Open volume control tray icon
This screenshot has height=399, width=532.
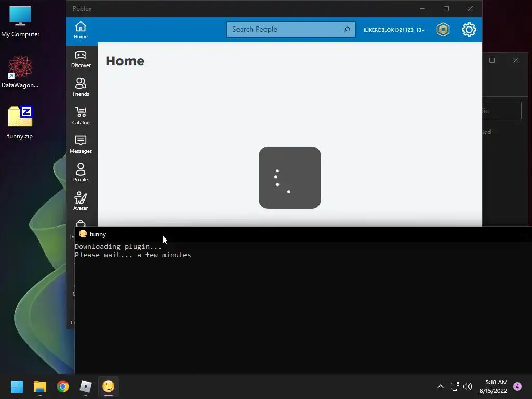pos(468,387)
